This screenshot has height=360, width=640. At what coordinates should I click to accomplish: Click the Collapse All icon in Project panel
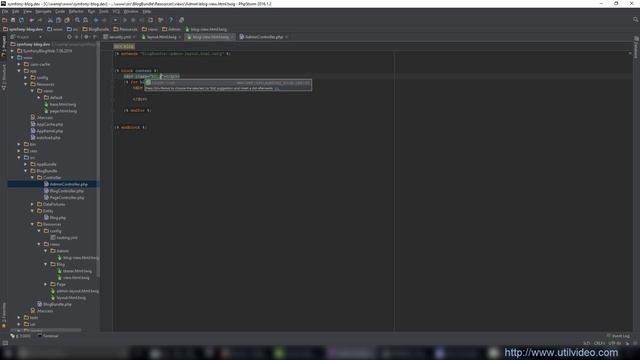(77, 37)
